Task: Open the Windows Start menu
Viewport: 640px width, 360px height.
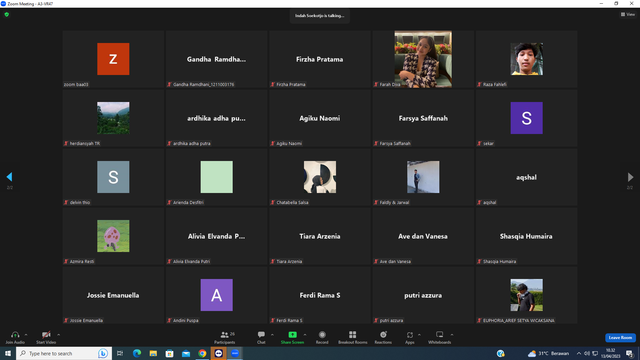Action: click(8, 353)
